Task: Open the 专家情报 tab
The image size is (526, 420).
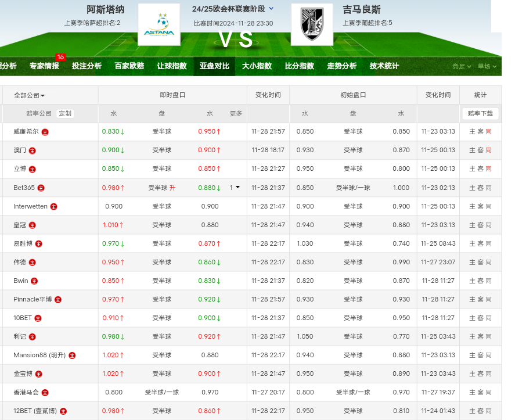Action: [x=44, y=66]
